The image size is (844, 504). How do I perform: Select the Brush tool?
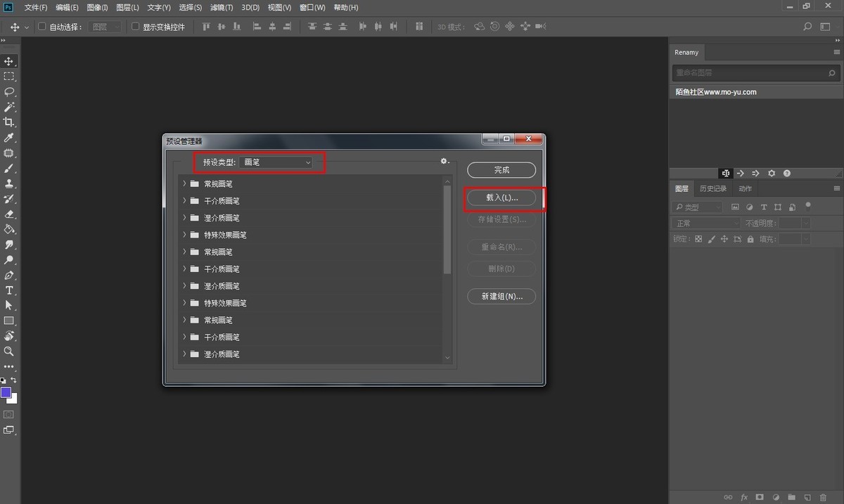[x=9, y=169]
